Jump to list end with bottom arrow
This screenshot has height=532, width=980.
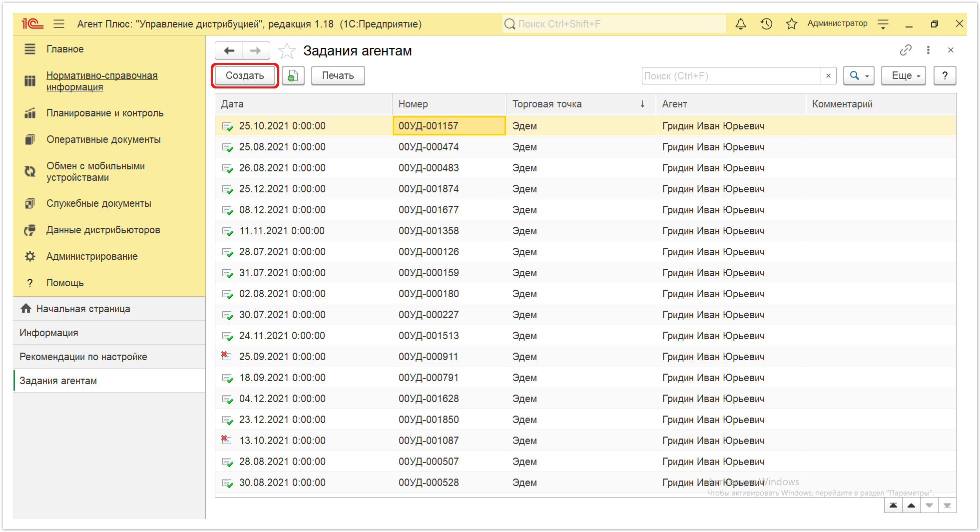click(947, 506)
